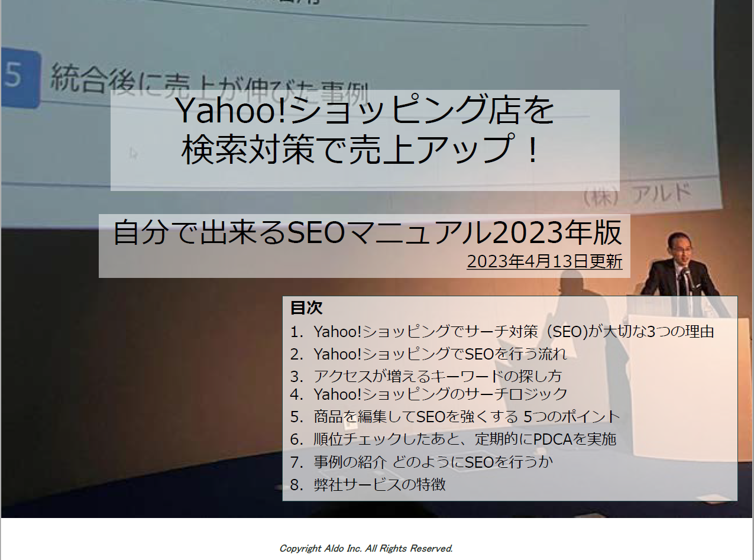Click the '目次' heading
Image resolution: width=754 pixels, height=560 pixels.
pyautogui.click(x=306, y=308)
